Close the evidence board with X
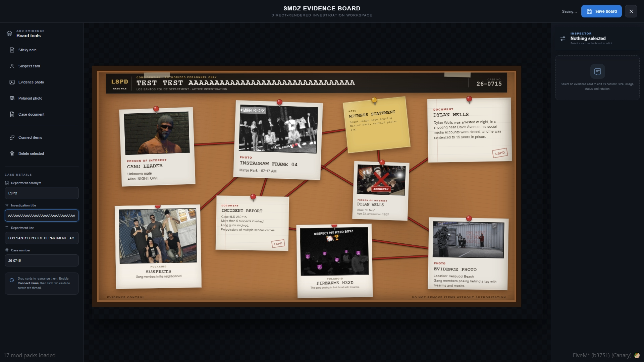The image size is (644, 362). click(631, 11)
